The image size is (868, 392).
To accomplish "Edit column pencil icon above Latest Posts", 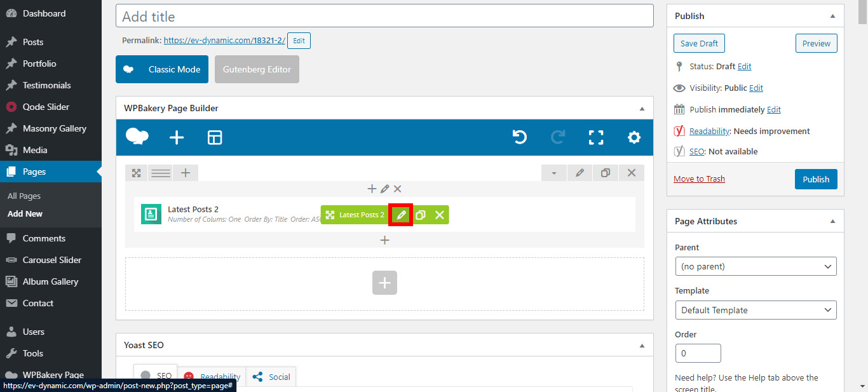I will [x=384, y=189].
